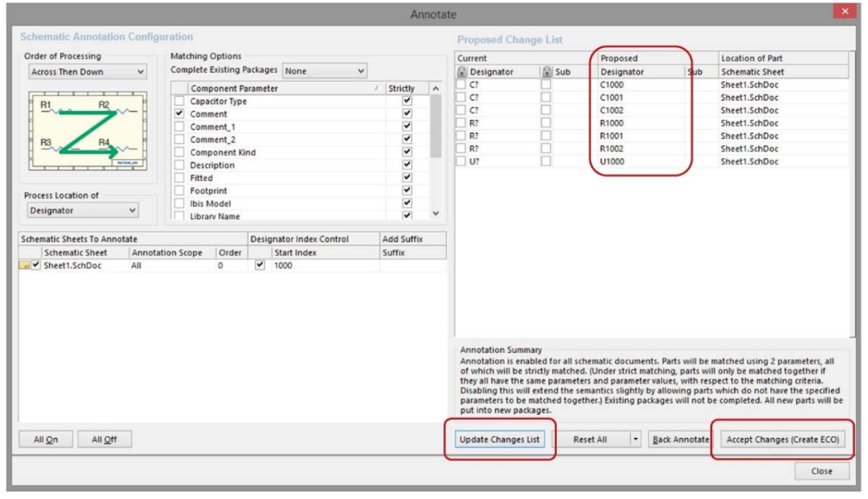The image size is (868, 499).
Task: Check the Comment_1 parameter checkbox
Action: click(x=179, y=127)
